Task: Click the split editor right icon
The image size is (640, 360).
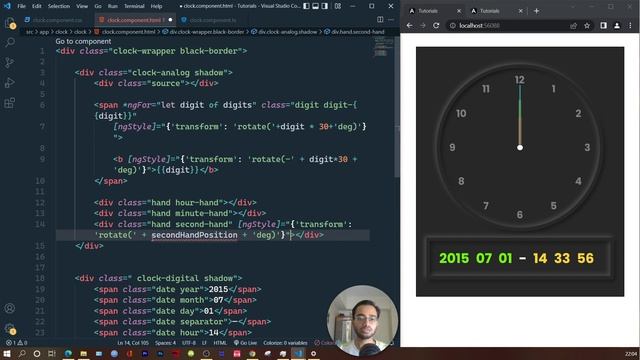Action: pyautogui.click(x=380, y=20)
